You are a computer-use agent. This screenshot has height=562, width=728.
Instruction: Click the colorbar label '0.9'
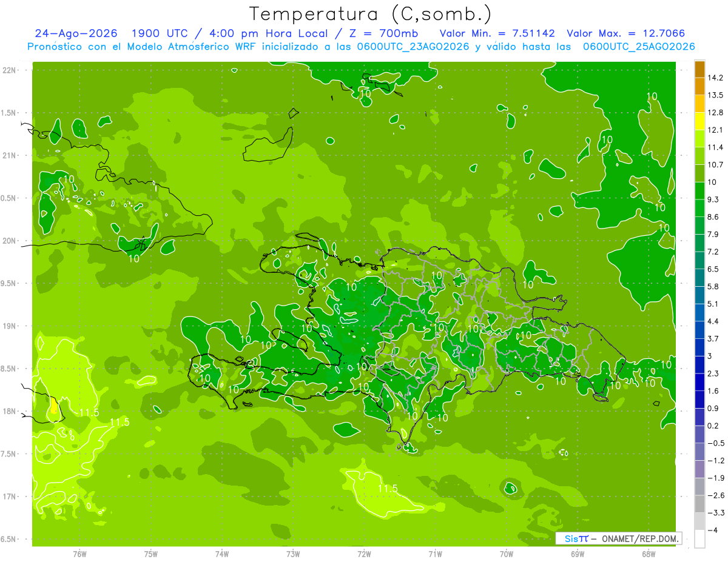point(713,408)
